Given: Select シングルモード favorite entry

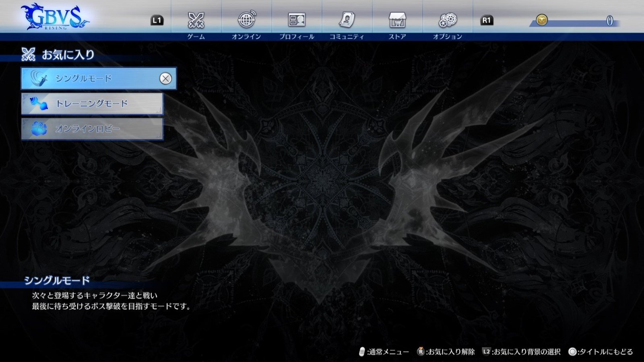Looking at the screenshot, I should pyautogui.click(x=99, y=78).
